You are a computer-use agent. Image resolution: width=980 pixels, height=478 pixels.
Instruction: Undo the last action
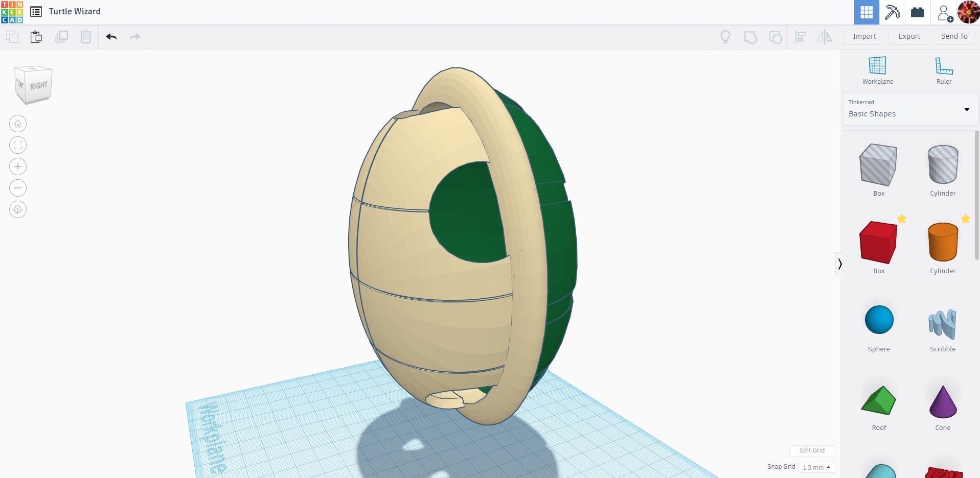click(x=111, y=36)
